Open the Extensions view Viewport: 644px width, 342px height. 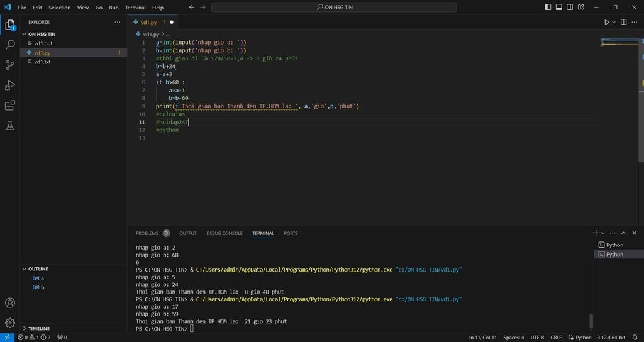click(10, 106)
